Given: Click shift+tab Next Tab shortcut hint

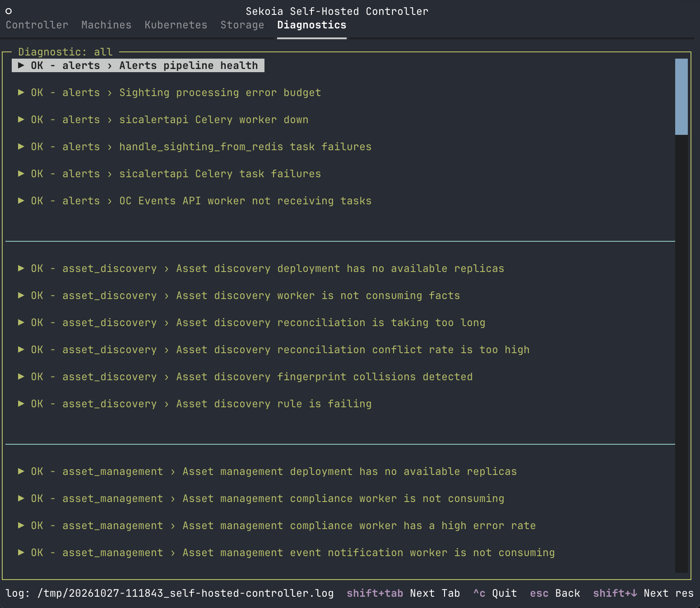Looking at the screenshot, I should 403,593.
